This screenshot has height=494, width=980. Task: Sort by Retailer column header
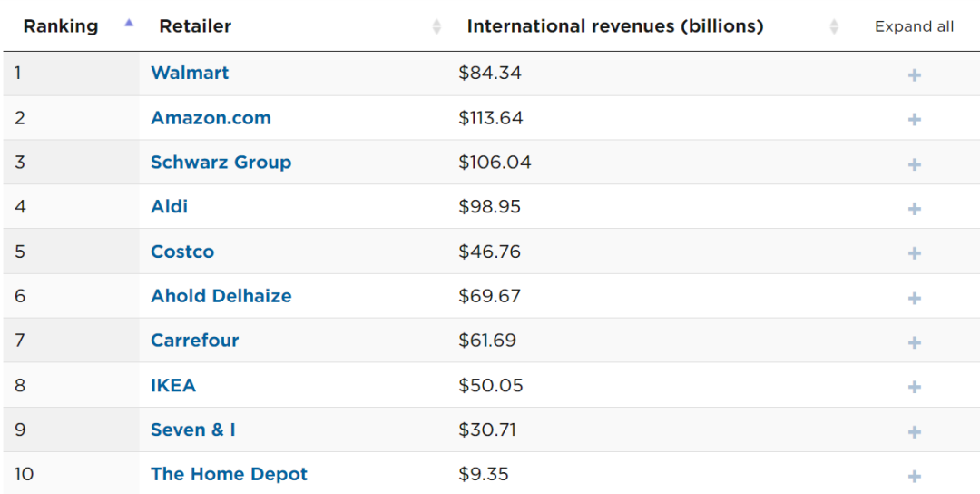pyautogui.click(x=195, y=26)
